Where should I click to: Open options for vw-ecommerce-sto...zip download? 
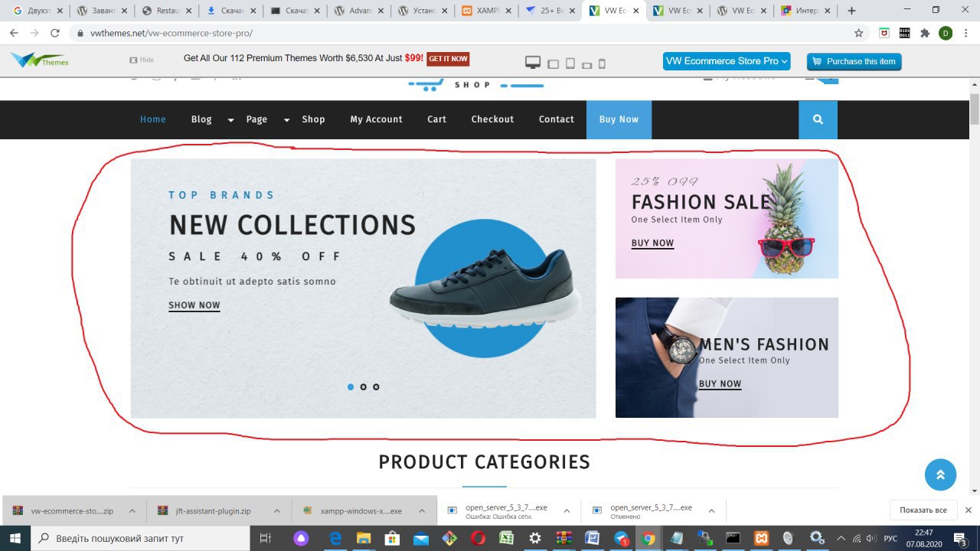pyautogui.click(x=132, y=510)
